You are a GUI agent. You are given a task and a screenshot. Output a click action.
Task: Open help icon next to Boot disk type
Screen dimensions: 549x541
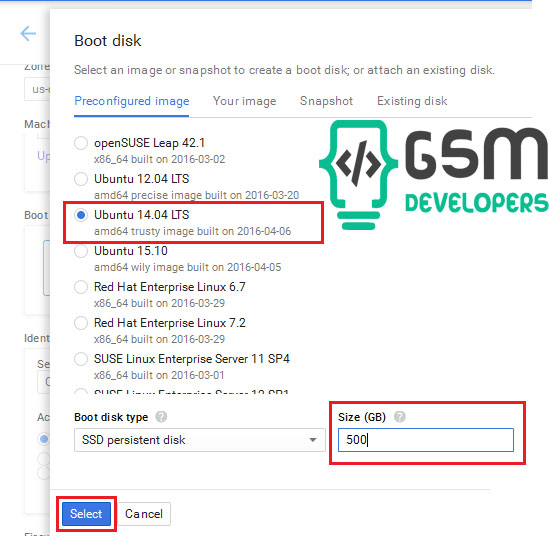pyautogui.click(x=161, y=417)
